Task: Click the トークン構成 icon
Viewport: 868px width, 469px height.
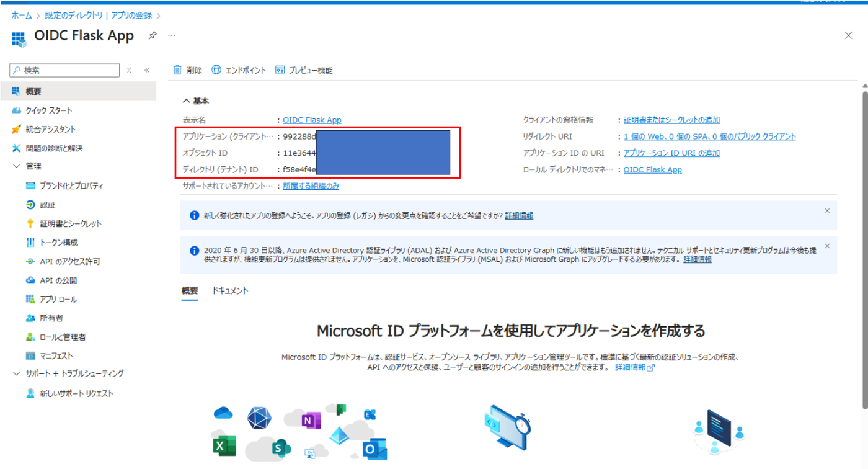Action: pos(30,243)
